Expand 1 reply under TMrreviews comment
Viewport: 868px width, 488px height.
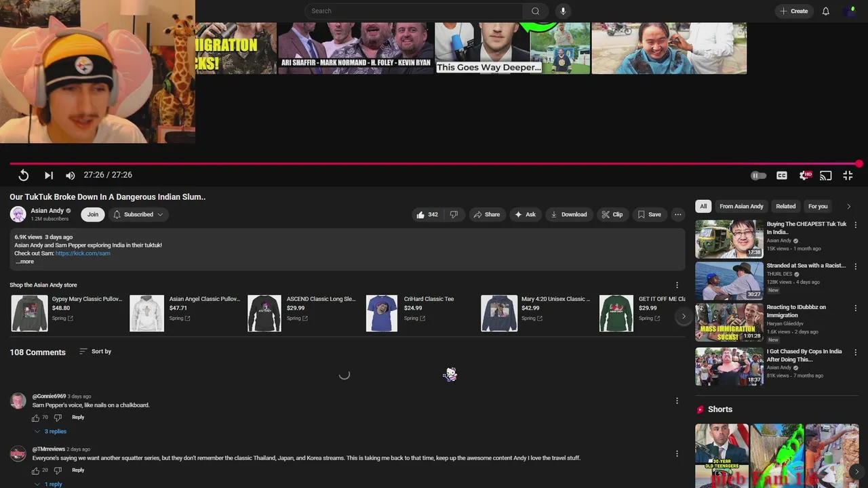[x=47, y=484]
